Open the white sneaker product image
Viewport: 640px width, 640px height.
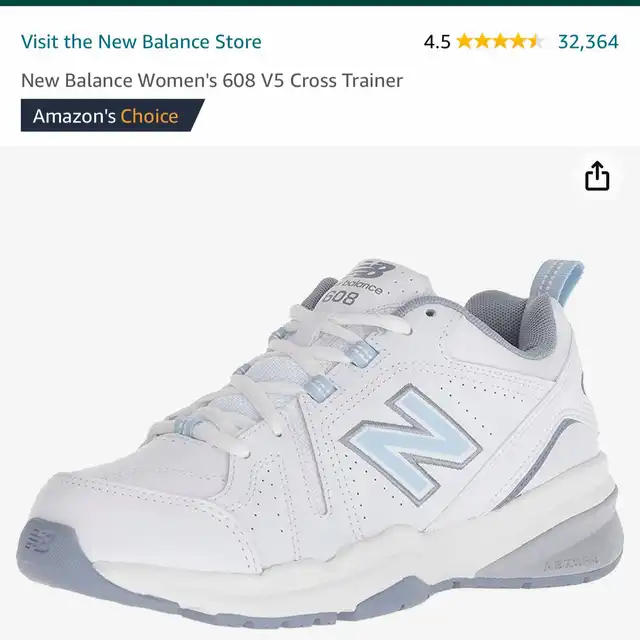(x=320, y=444)
